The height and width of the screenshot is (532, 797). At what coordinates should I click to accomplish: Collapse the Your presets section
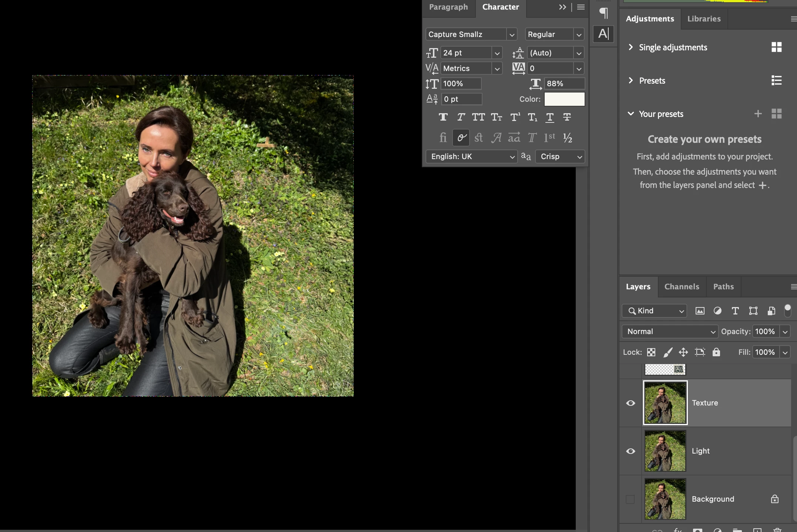pos(631,114)
